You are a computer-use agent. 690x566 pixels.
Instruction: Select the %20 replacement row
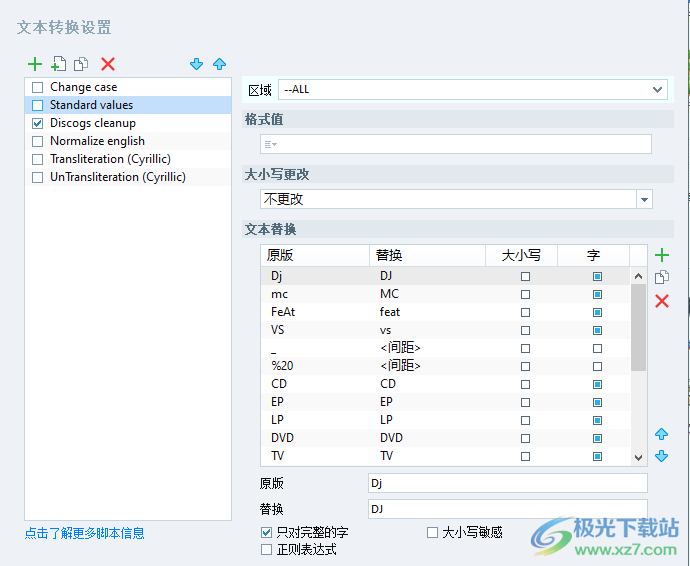446,366
